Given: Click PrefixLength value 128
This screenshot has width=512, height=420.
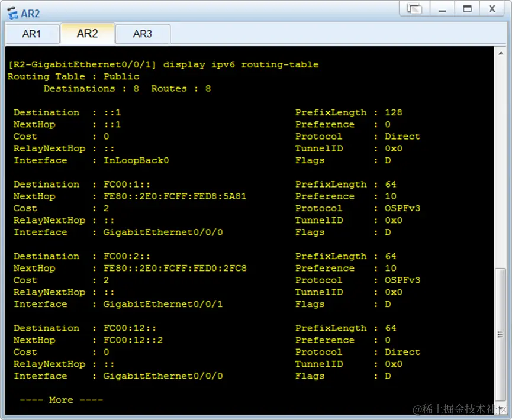Looking at the screenshot, I should coord(394,112).
